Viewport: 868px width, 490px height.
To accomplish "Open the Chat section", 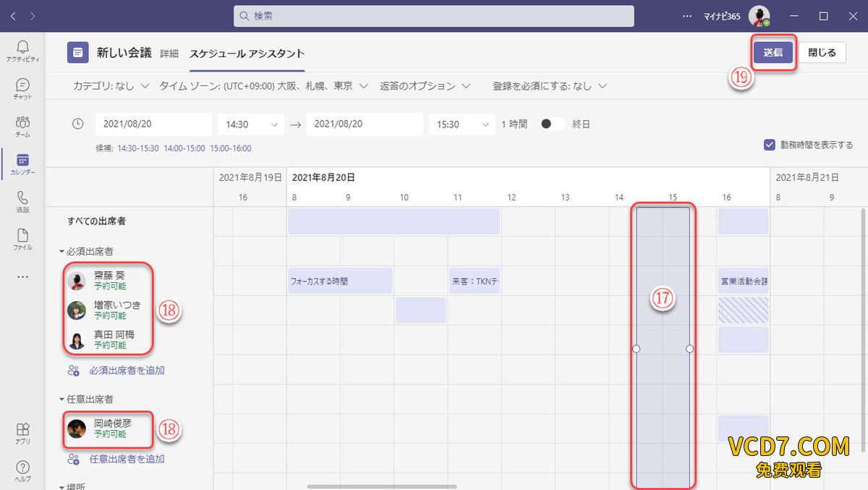I will [22, 89].
